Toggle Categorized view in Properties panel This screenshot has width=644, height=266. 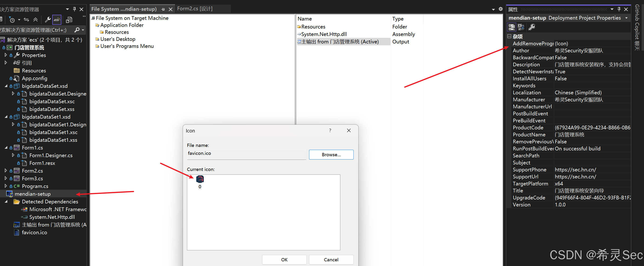click(x=511, y=27)
